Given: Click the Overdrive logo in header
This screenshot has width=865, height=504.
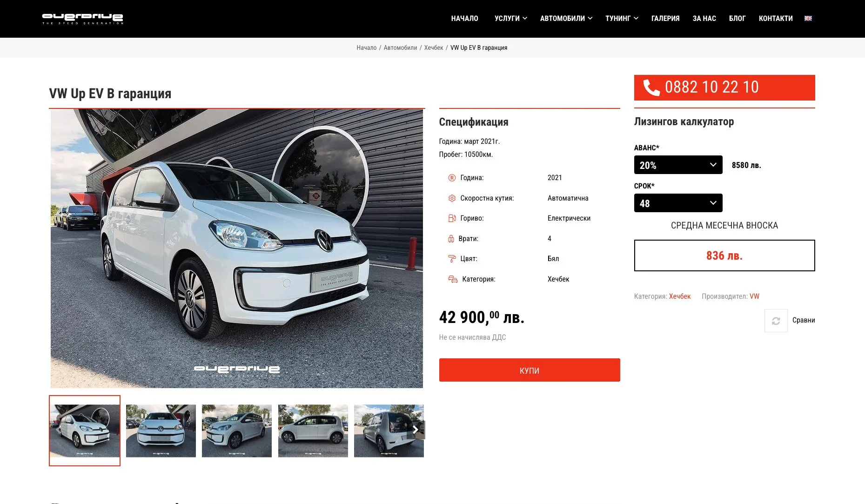Looking at the screenshot, I should click(83, 19).
